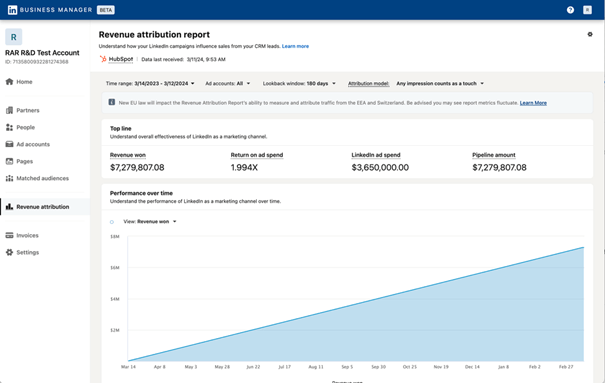The height and width of the screenshot is (383, 605).
Task: Open the View: Revenue won dropdown
Action: pos(150,221)
